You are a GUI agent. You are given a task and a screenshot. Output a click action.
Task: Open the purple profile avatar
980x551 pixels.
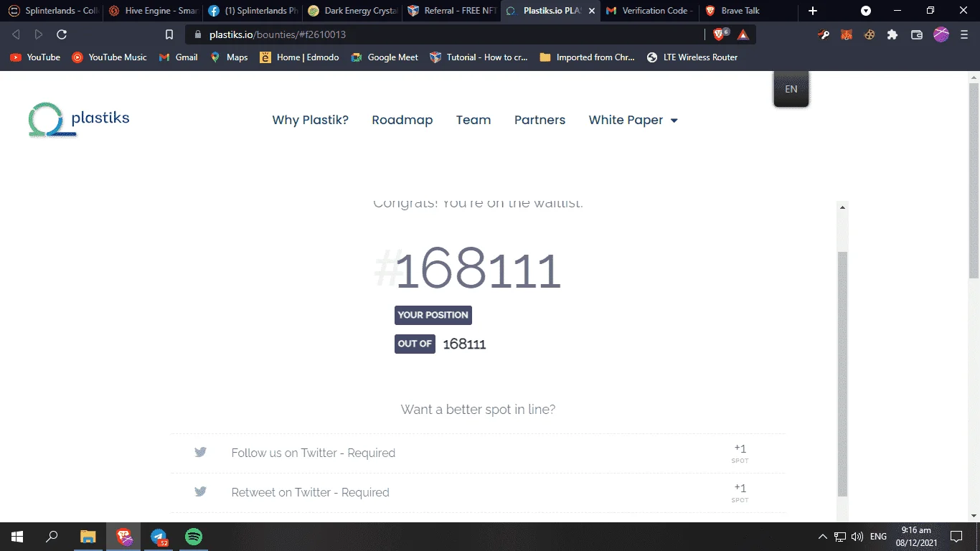pos(941,34)
